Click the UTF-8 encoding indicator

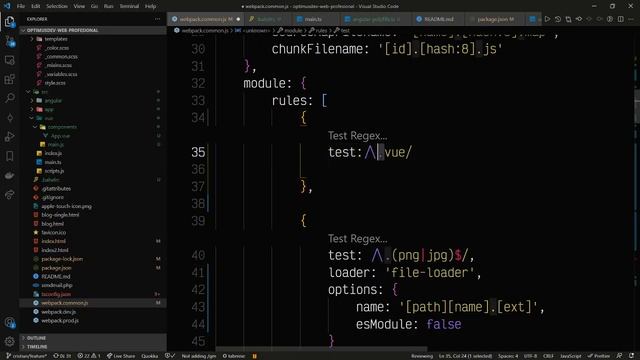(530, 356)
